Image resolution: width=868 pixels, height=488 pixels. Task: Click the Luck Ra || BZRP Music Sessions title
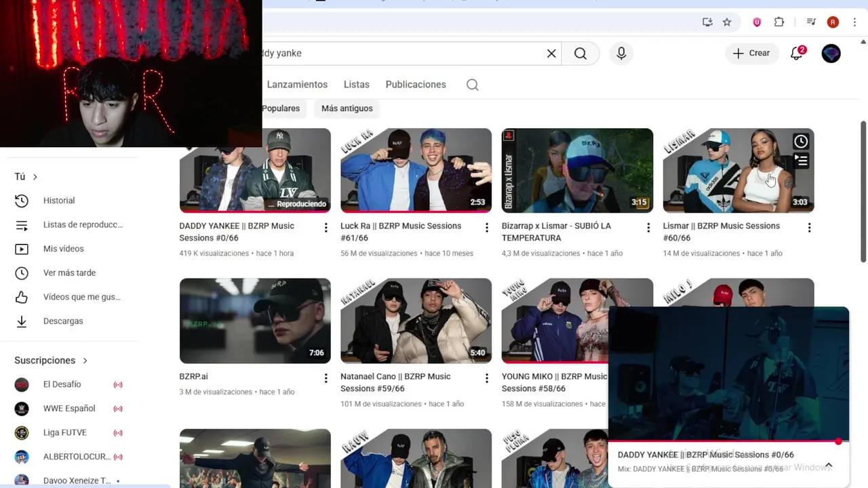[x=401, y=232]
